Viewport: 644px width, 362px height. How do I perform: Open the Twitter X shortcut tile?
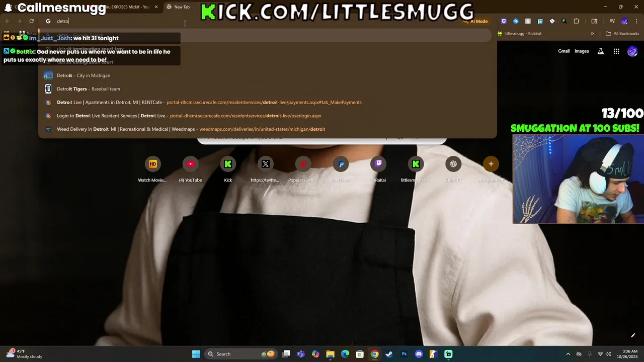[265, 169]
